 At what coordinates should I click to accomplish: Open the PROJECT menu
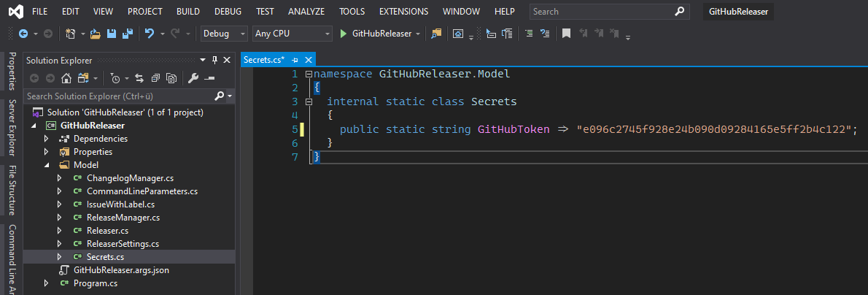(x=145, y=12)
